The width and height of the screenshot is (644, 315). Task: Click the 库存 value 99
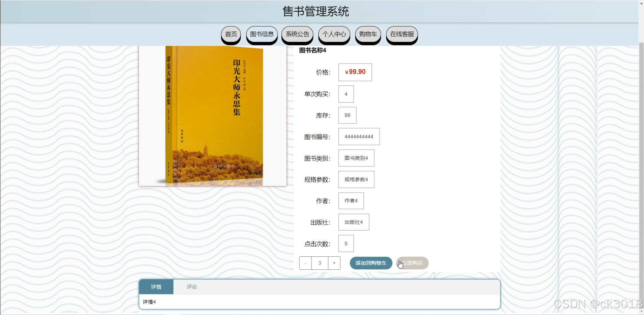(x=347, y=115)
